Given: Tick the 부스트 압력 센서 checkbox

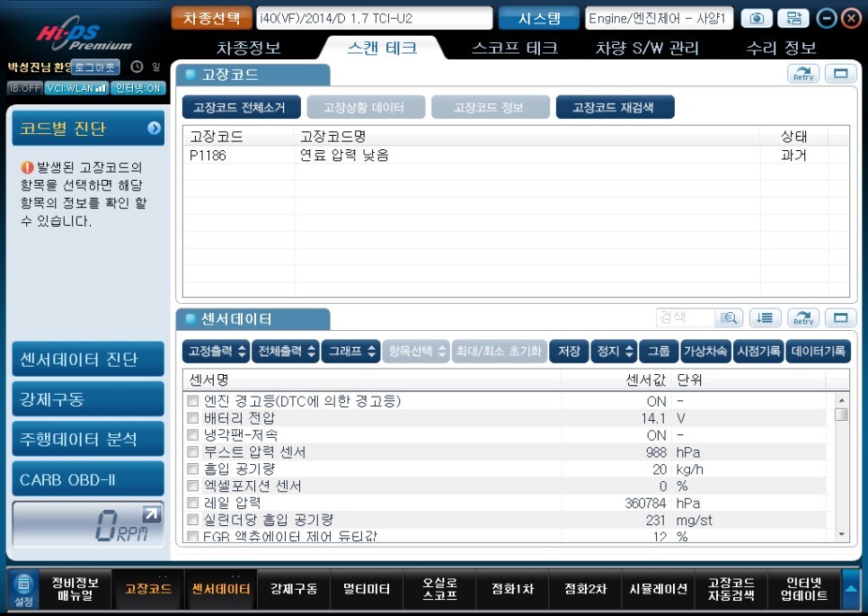Looking at the screenshot, I should coord(192,452).
